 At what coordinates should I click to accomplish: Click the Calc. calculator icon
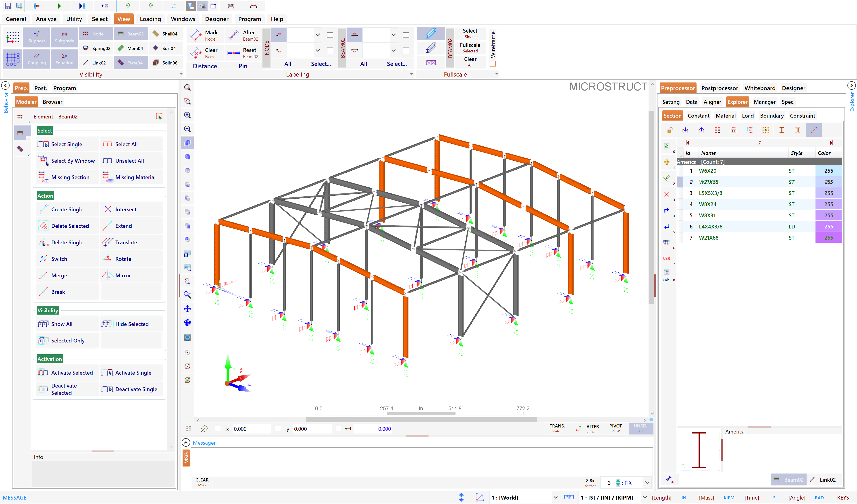[x=667, y=275]
